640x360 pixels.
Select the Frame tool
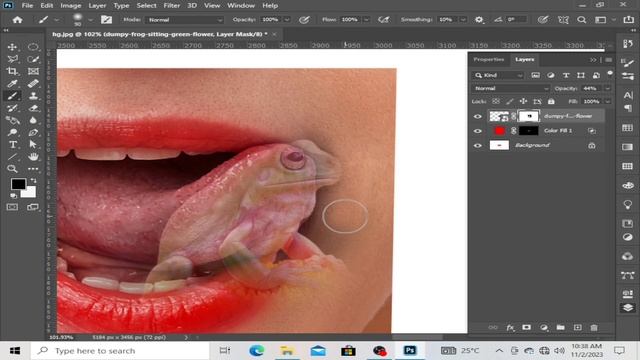[33, 71]
